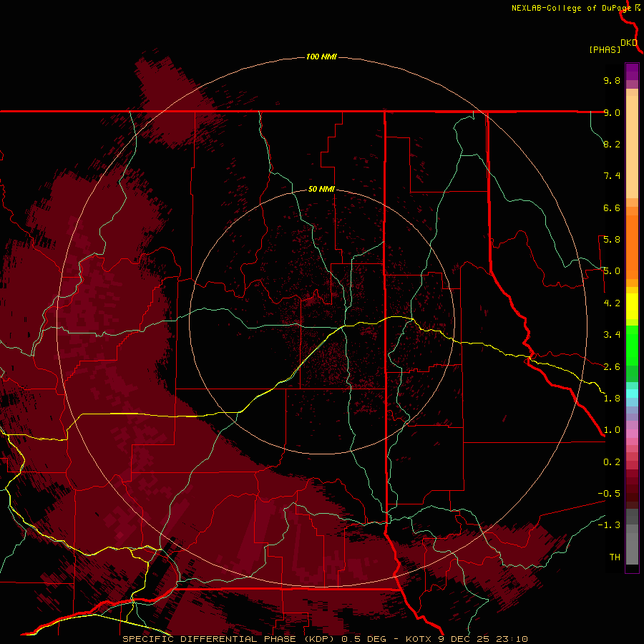
Task: Click the 0.2 scale value
Action: point(612,462)
